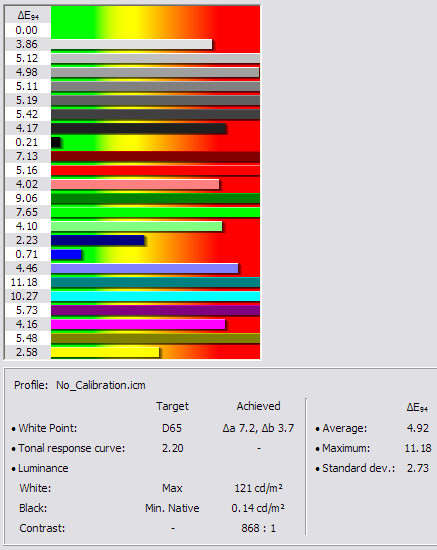Select the Δa 7.2, Δb 3.7 achieved value
The height and width of the screenshot is (550, 437).
point(258,428)
